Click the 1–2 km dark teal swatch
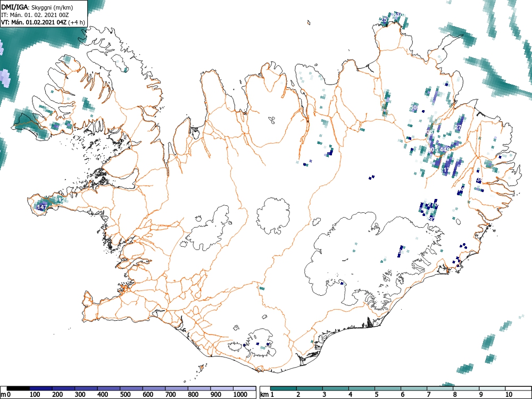The height and width of the screenshot is (399, 532). [x=284, y=388]
